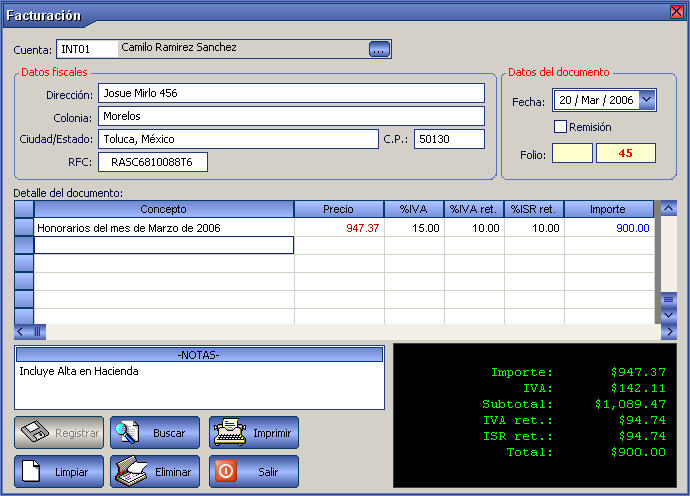Screen dimensions: 690x496
Task: Click the Dirección field Josue Mirlo 456
Action: point(291,93)
